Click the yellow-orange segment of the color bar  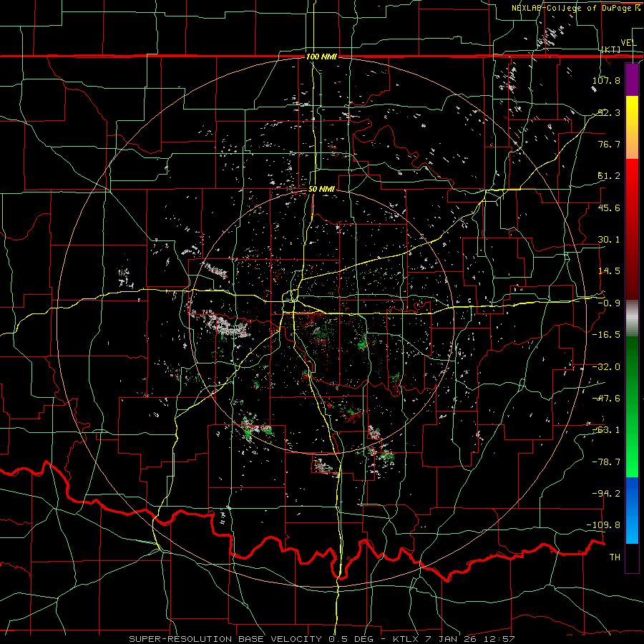632,127
